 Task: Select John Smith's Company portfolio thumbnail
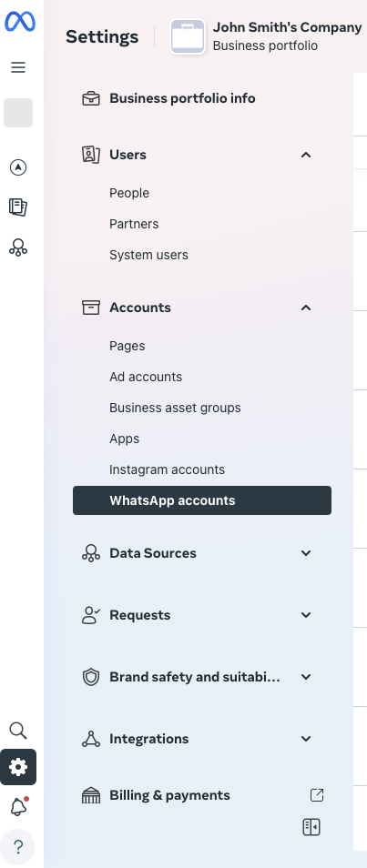[x=188, y=36]
